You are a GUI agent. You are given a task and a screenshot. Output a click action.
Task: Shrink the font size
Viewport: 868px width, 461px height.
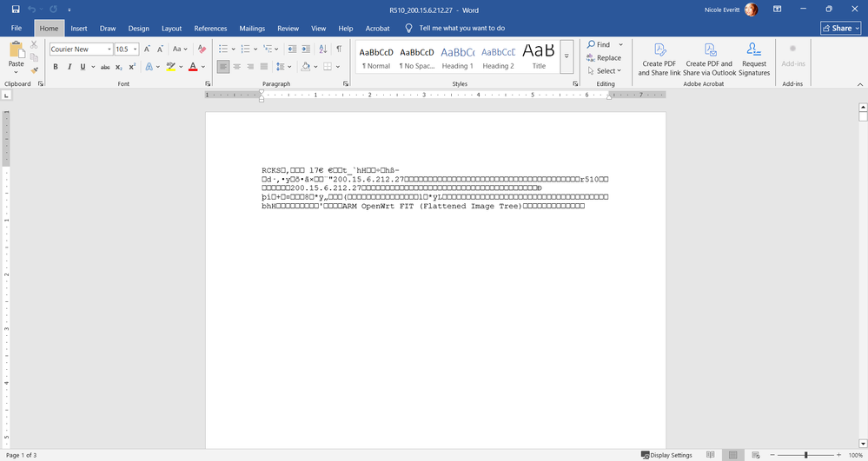point(160,49)
